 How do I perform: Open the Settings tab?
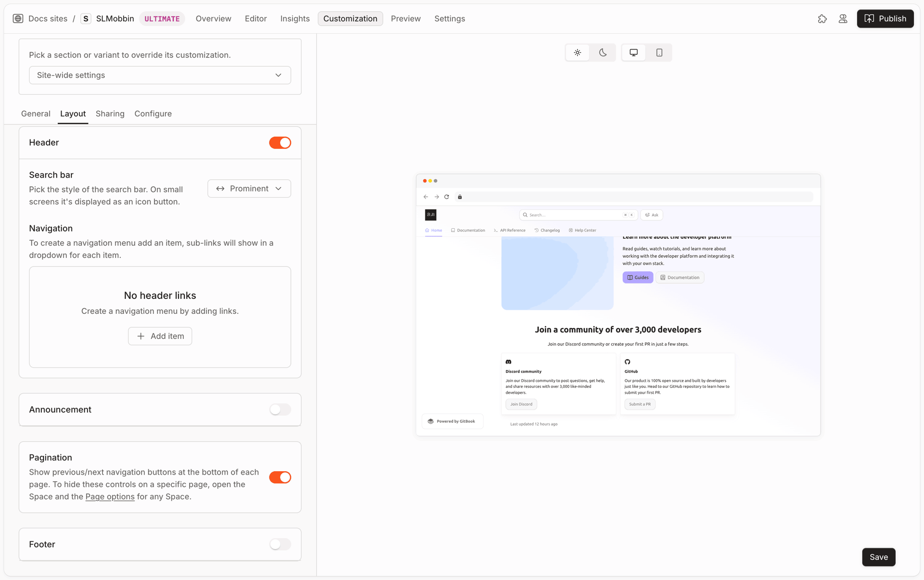coord(449,18)
